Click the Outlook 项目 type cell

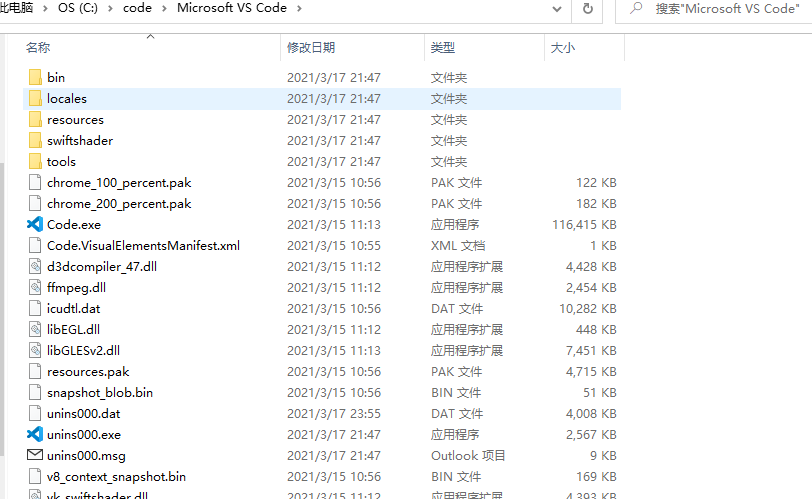point(468,456)
